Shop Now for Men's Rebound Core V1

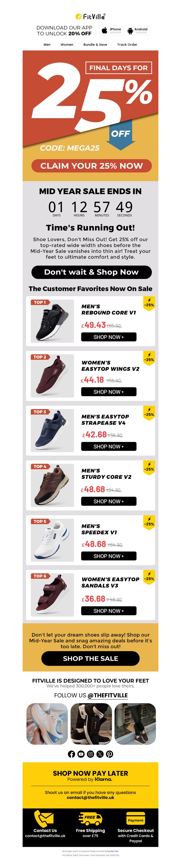click(x=109, y=337)
